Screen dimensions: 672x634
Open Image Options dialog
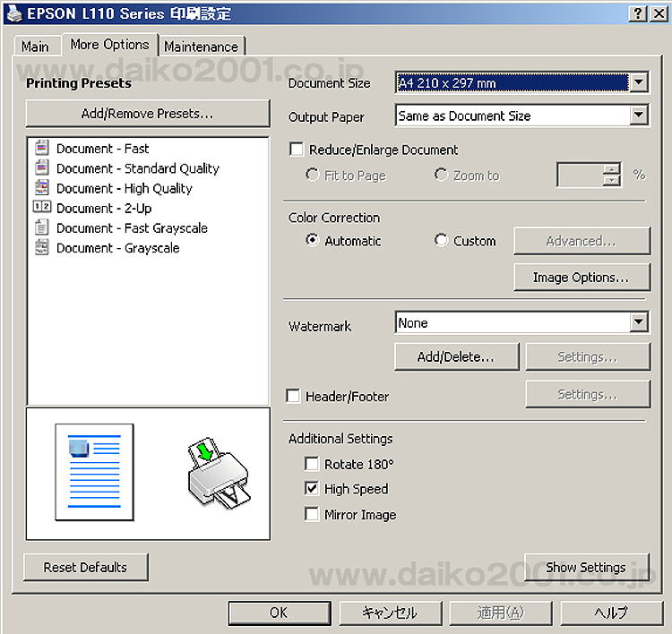tap(582, 278)
